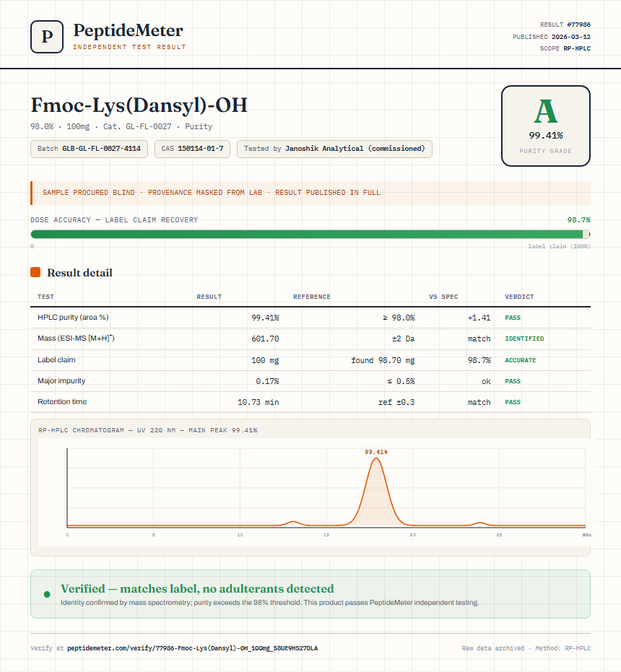Screen dimensions: 621x672
Task: Click the PASS verdict for Major impurity
Action: [x=513, y=381]
